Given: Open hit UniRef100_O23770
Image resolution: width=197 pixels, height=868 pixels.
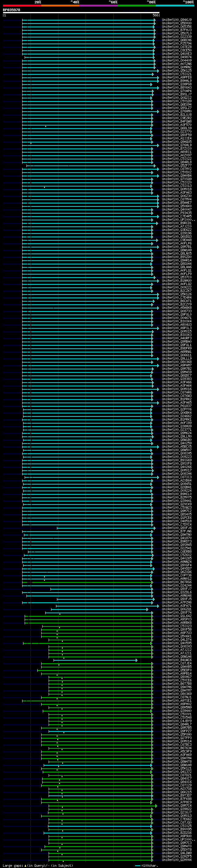Looking at the screenshot, I should (x=177, y=132).
